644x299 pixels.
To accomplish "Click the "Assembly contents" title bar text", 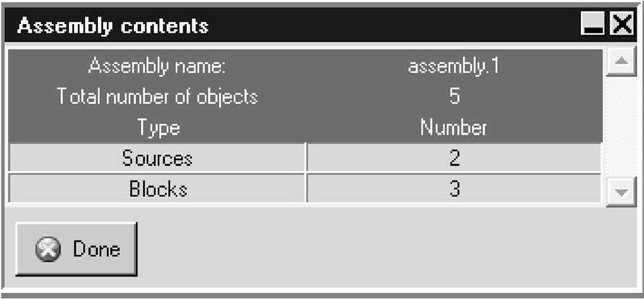I will 113,27.
